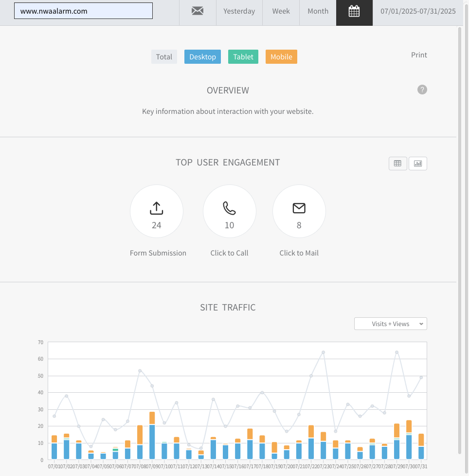Click the 07/01 bar in traffic chart
Image resolution: width=469 pixels, height=476 pixels.
(54, 447)
